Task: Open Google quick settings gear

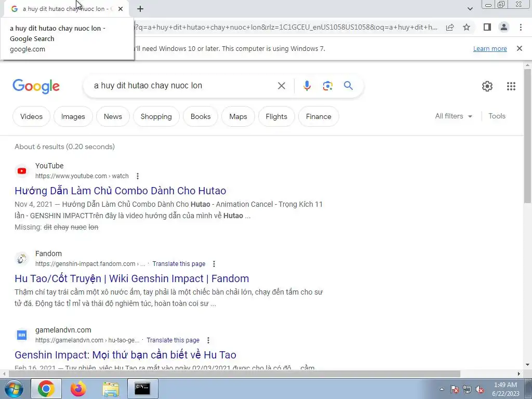Action: tap(487, 86)
